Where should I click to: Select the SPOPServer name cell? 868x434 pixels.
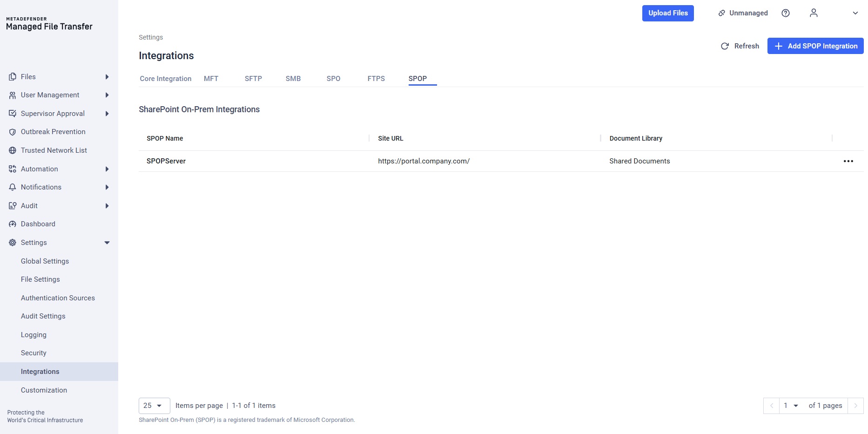166,161
